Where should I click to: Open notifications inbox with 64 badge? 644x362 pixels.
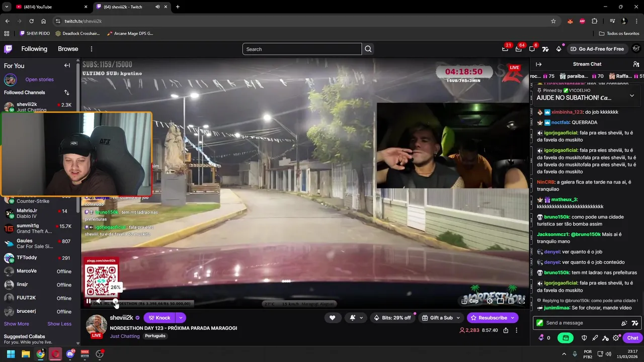coord(519,49)
